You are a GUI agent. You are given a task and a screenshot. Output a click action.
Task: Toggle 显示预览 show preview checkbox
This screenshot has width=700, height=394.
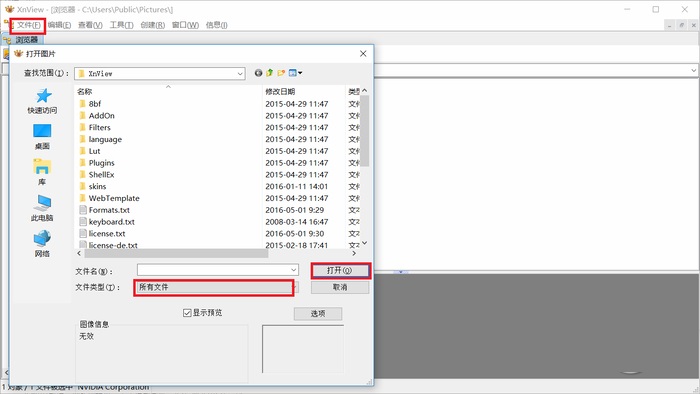pos(187,313)
